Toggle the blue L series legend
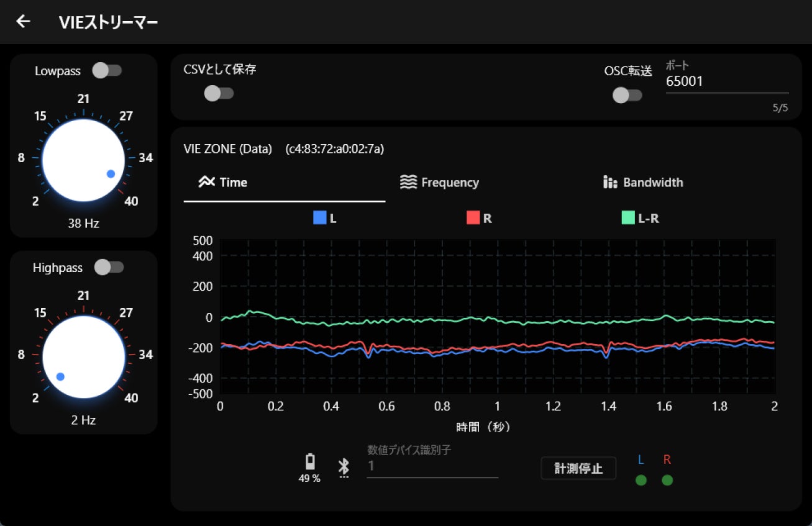Screen dimensions: 812x526 [x=326, y=218]
